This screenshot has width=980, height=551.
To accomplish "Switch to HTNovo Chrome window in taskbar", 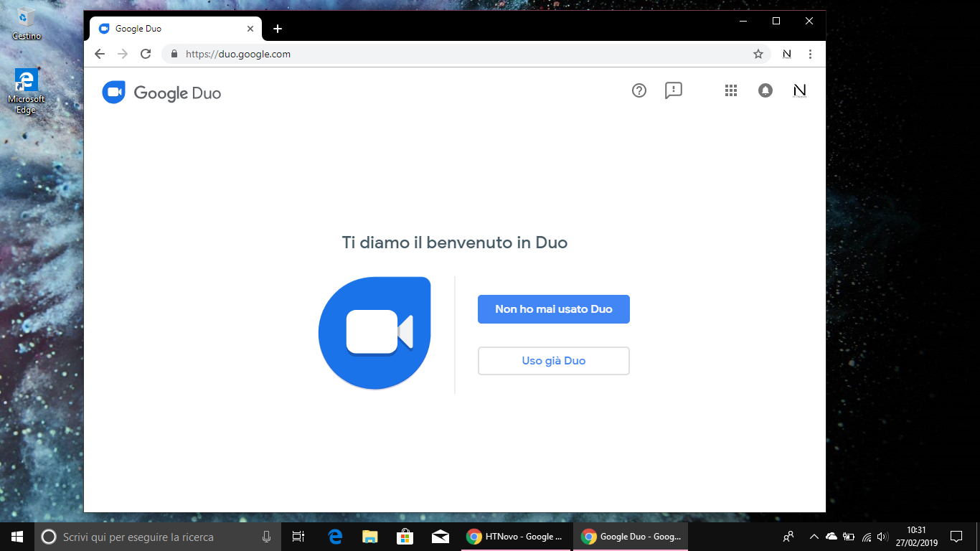I will coord(517,537).
